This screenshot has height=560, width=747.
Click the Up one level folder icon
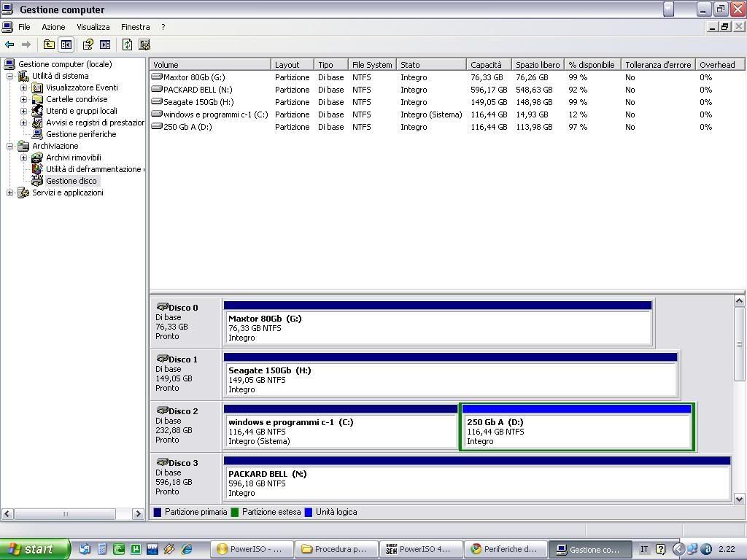[x=49, y=44]
